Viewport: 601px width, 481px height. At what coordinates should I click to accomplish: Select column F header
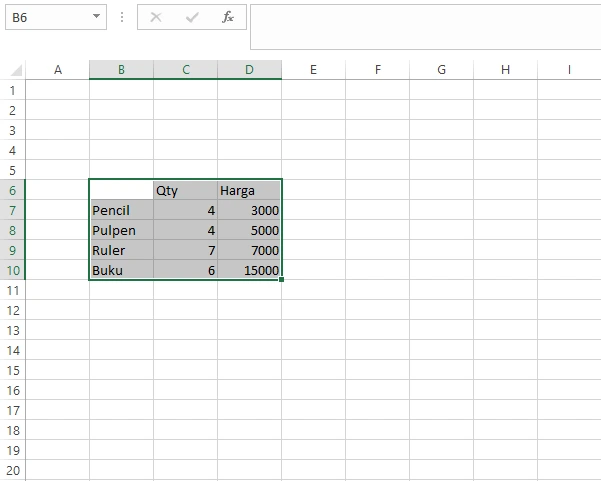pyautogui.click(x=378, y=70)
